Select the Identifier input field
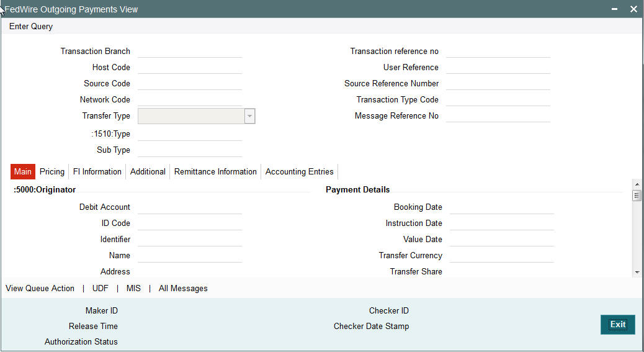 pyautogui.click(x=190, y=240)
